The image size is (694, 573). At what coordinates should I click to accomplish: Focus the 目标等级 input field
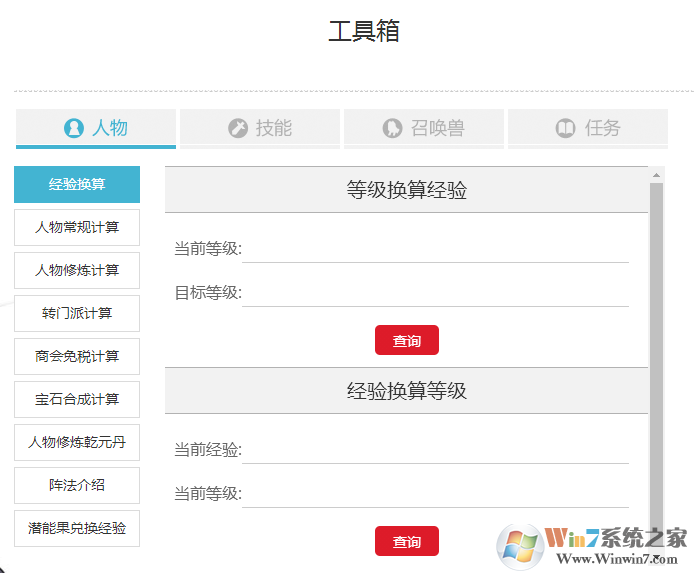435,292
